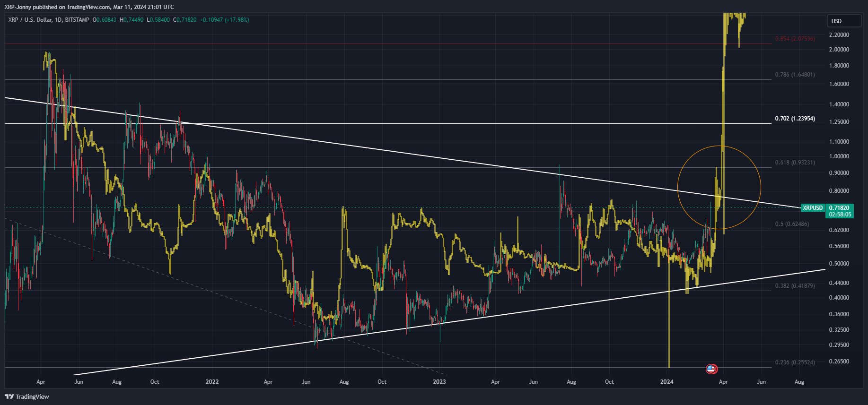Open the USD currency selector
868x405 pixels.
tap(844, 21)
